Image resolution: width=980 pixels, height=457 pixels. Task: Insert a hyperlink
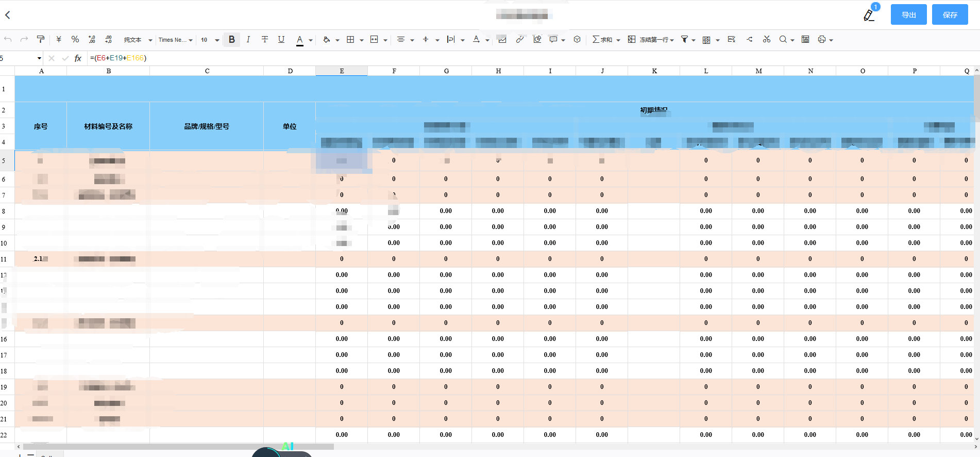tap(520, 40)
